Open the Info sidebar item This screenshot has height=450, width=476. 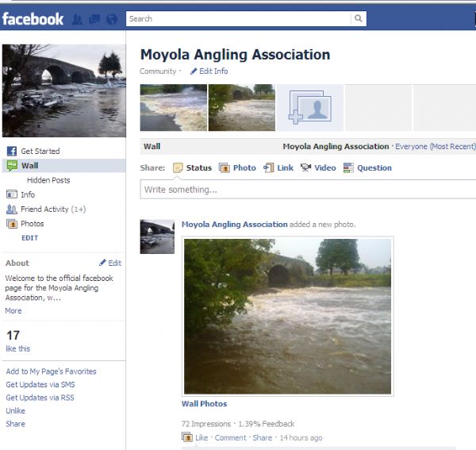tap(27, 194)
